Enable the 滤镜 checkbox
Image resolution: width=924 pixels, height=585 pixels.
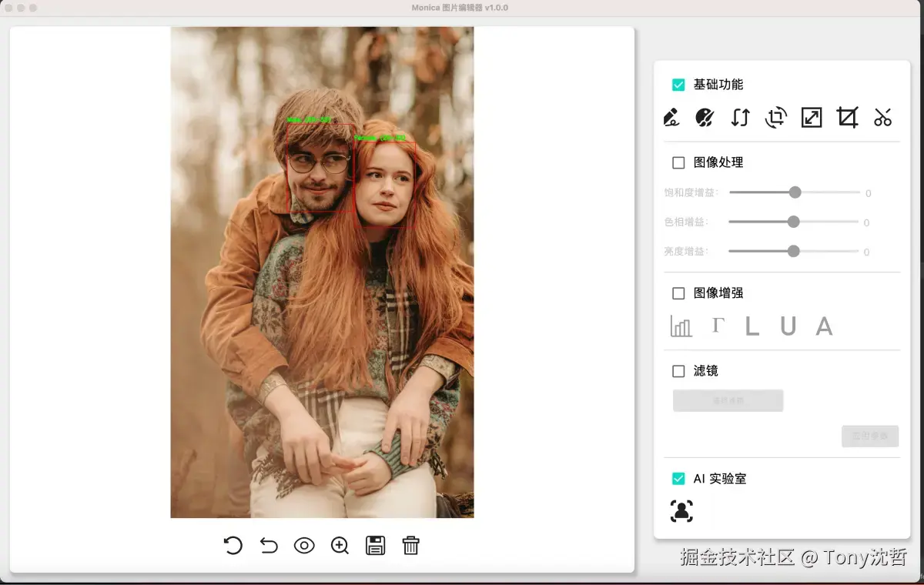click(678, 371)
